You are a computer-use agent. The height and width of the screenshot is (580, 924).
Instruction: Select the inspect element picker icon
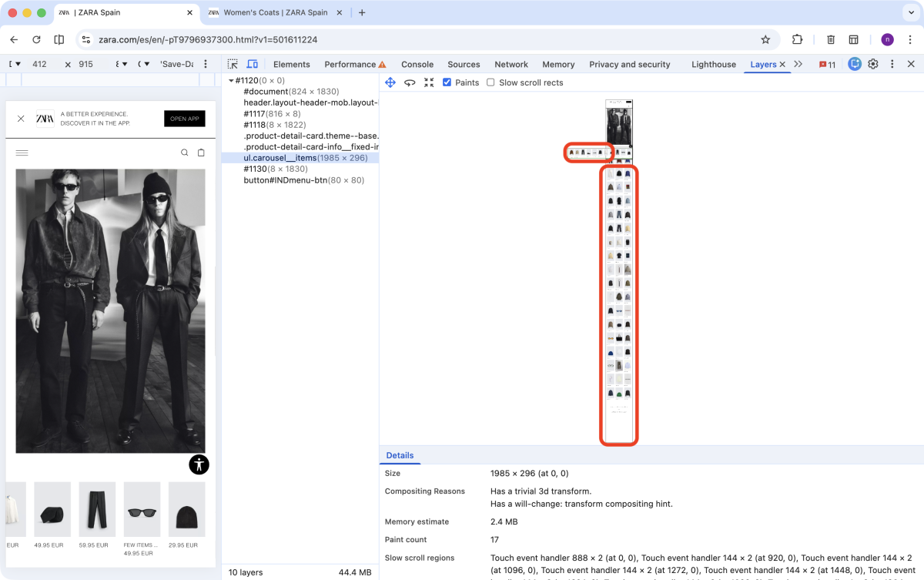click(x=233, y=64)
